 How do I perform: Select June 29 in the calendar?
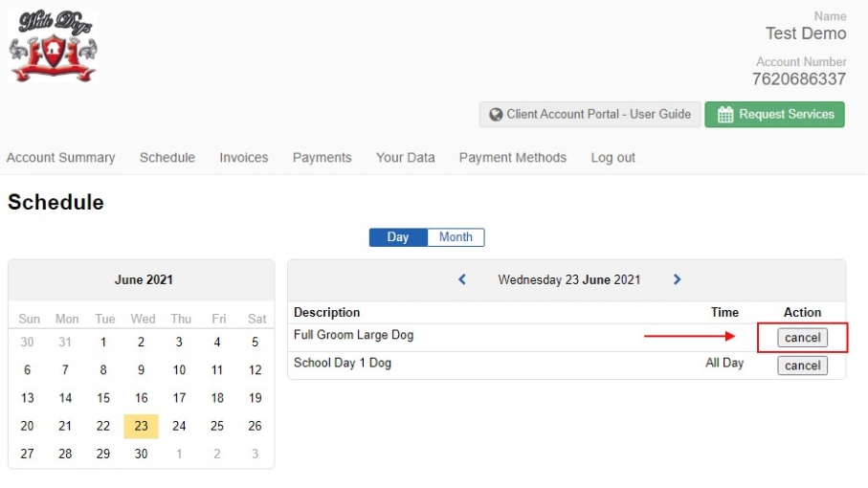pyautogui.click(x=103, y=454)
